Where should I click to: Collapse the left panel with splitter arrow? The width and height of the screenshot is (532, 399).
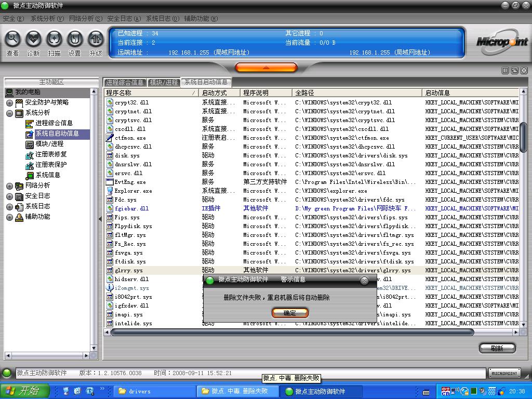(x=100, y=219)
